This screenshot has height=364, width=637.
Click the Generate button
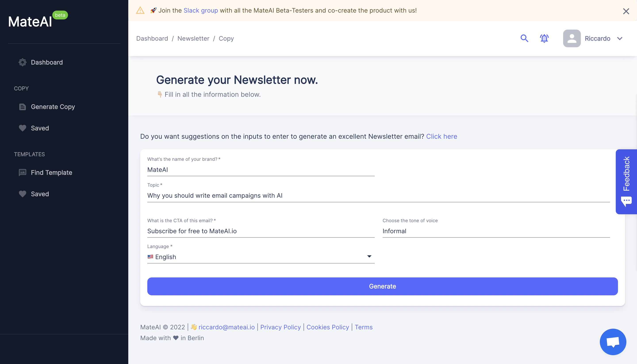point(382,286)
